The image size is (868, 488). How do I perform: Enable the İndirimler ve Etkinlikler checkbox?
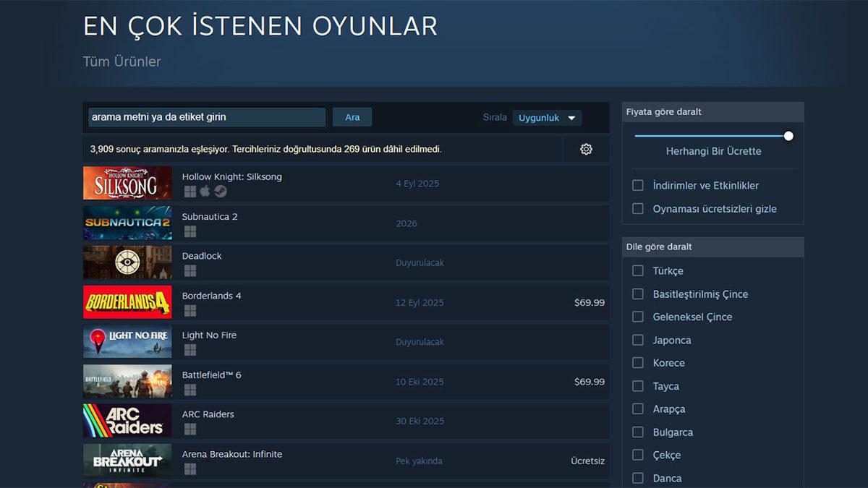coord(637,185)
